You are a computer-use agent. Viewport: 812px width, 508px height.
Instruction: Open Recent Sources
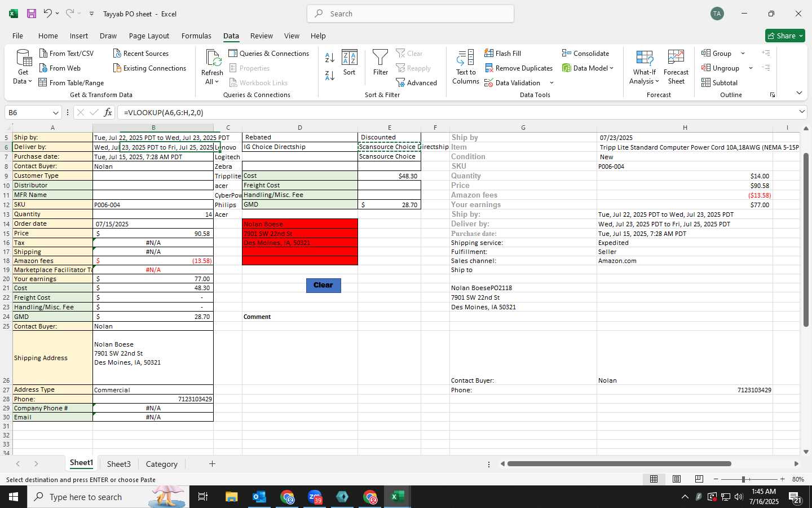point(140,53)
